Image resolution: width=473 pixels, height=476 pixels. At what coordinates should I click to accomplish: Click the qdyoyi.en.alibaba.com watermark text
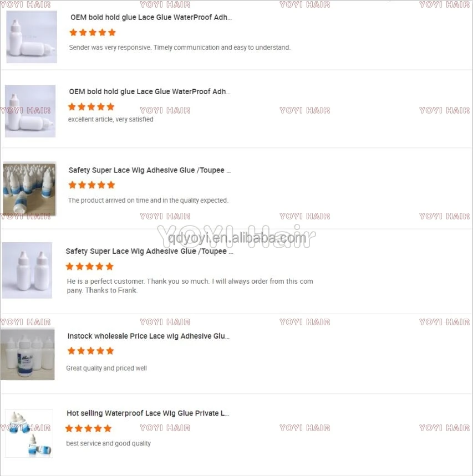click(x=237, y=238)
